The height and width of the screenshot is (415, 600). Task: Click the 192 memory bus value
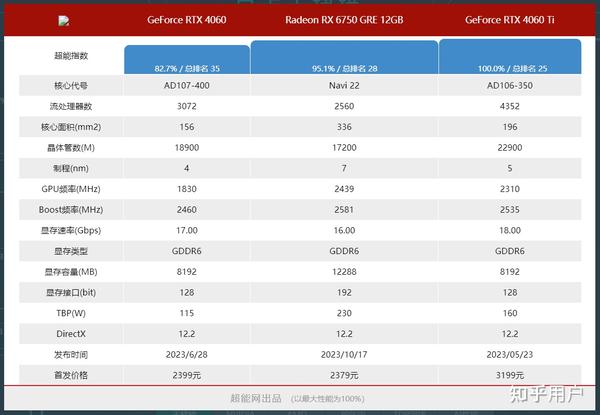pyautogui.click(x=344, y=293)
